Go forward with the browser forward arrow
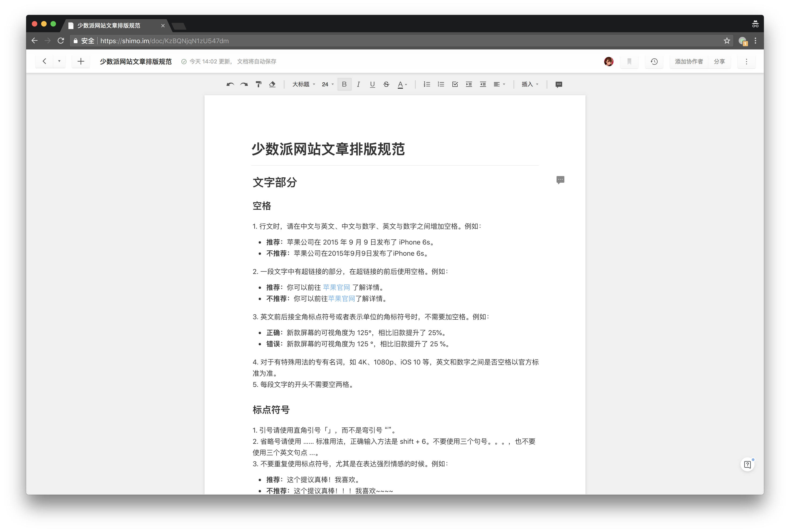 (x=48, y=41)
